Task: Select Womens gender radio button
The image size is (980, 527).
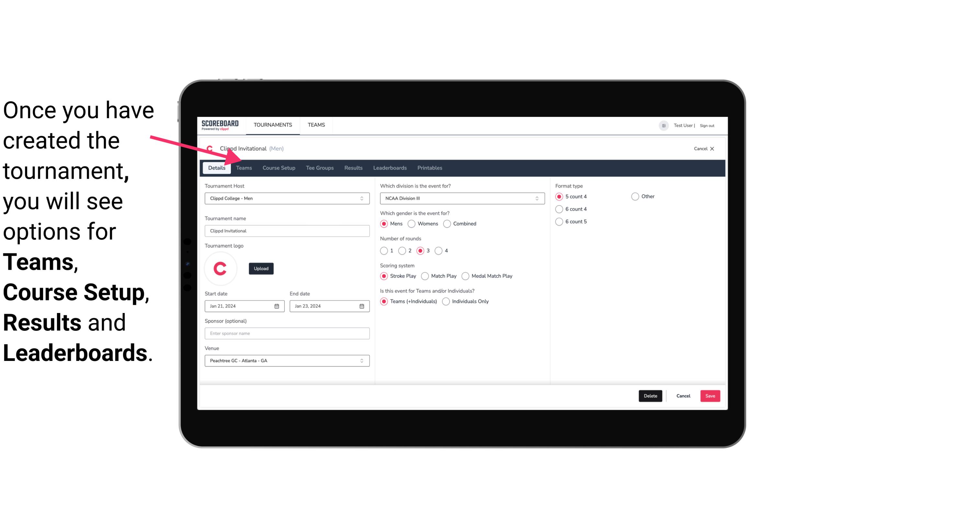Action: (411, 223)
